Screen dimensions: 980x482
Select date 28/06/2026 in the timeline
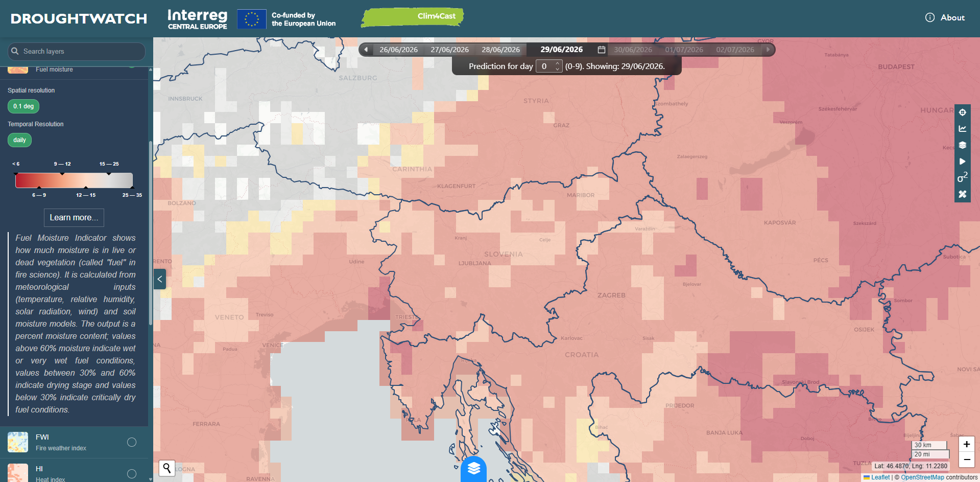pyautogui.click(x=500, y=50)
